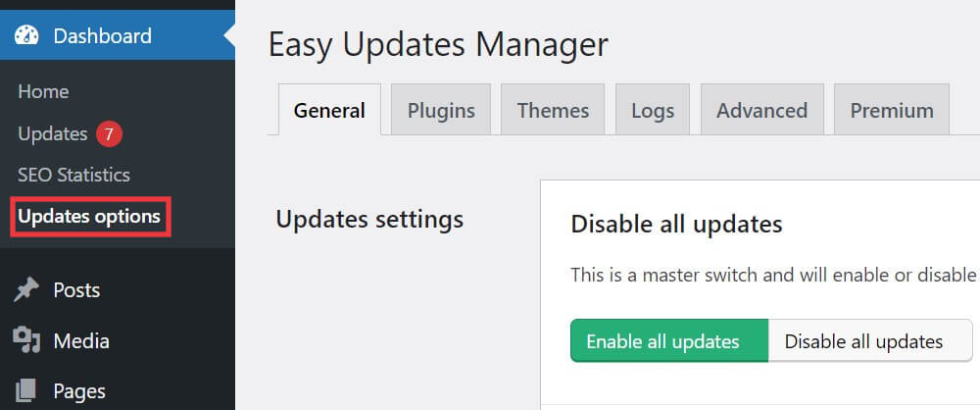This screenshot has height=410, width=980.
Task: Click the Dashboard gauge icon
Action: [x=26, y=36]
